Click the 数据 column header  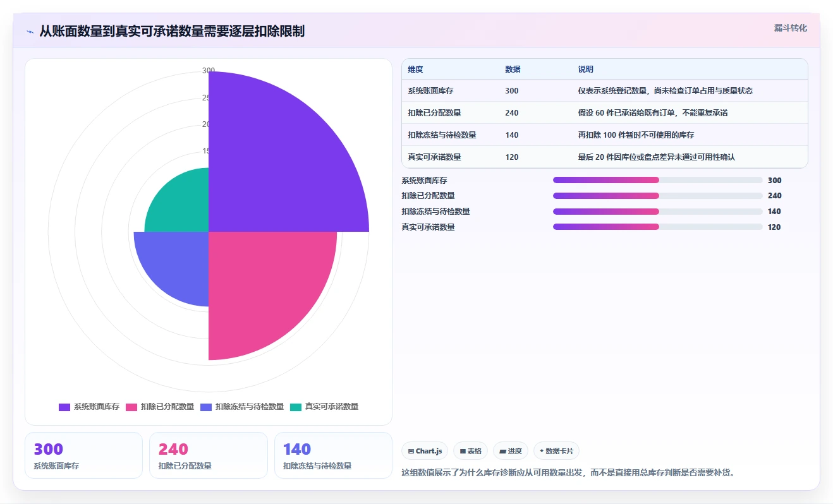[513, 69]
